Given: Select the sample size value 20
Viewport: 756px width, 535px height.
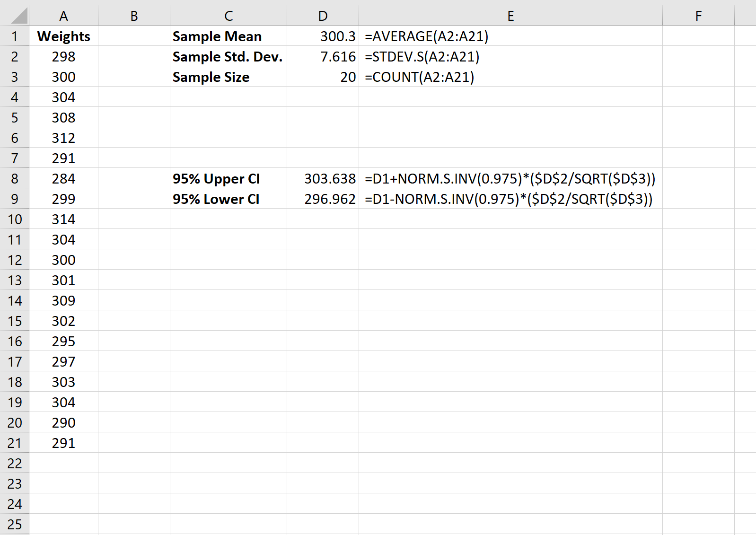Looking at the screenshot, I should 323,77.
